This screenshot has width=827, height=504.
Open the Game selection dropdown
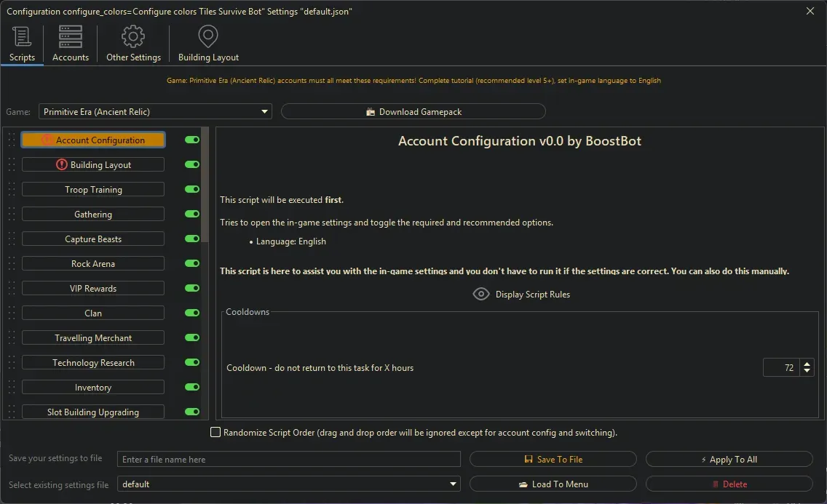(x=264, y=111)
